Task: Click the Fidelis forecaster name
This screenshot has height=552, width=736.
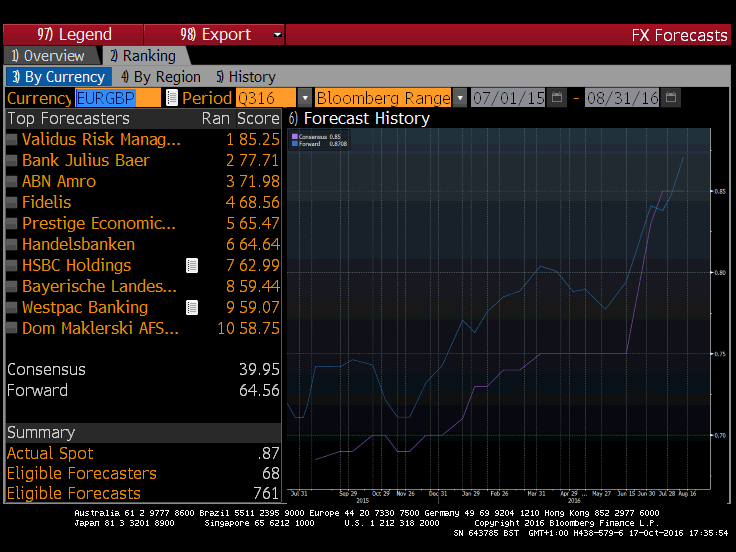Action: coord(46,202)
